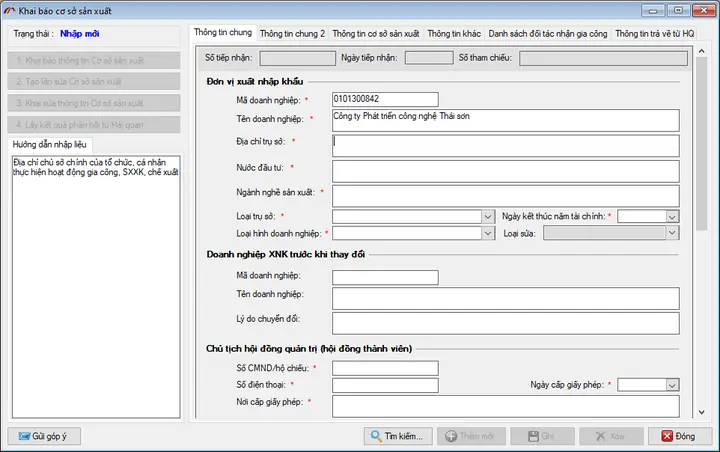This screenshot has width=720, height=452.
Task: Click the Mã doanh nghiệp field with 0101300842
Action: pos(385,99)
